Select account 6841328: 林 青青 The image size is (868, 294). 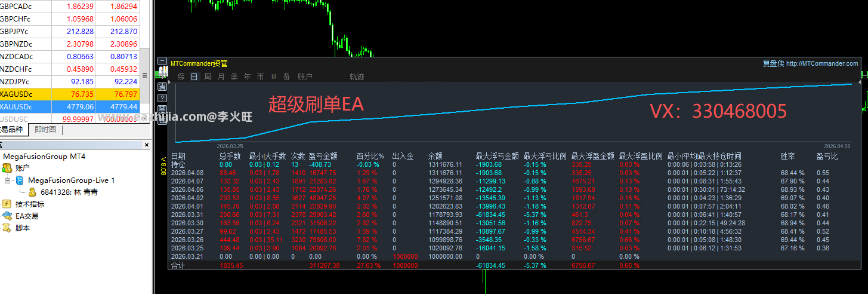(x=69, y=192)
